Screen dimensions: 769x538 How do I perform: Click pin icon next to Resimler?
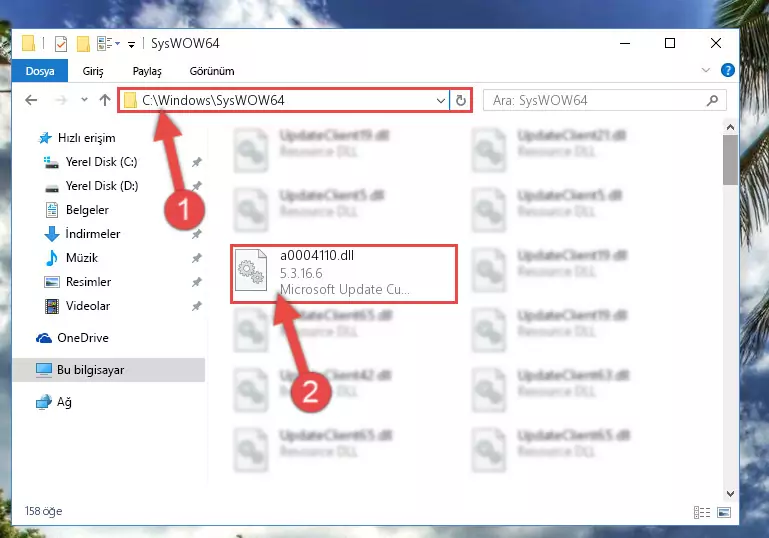click(197, 282)
